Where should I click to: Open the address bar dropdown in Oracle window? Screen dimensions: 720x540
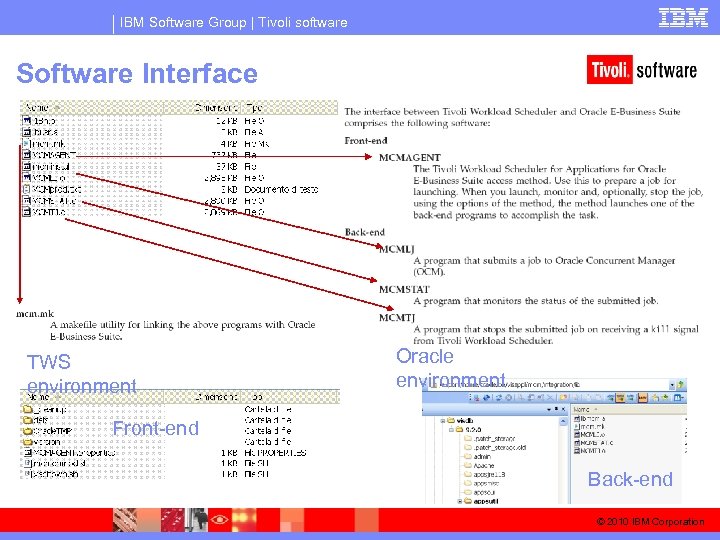coord(672,385)
